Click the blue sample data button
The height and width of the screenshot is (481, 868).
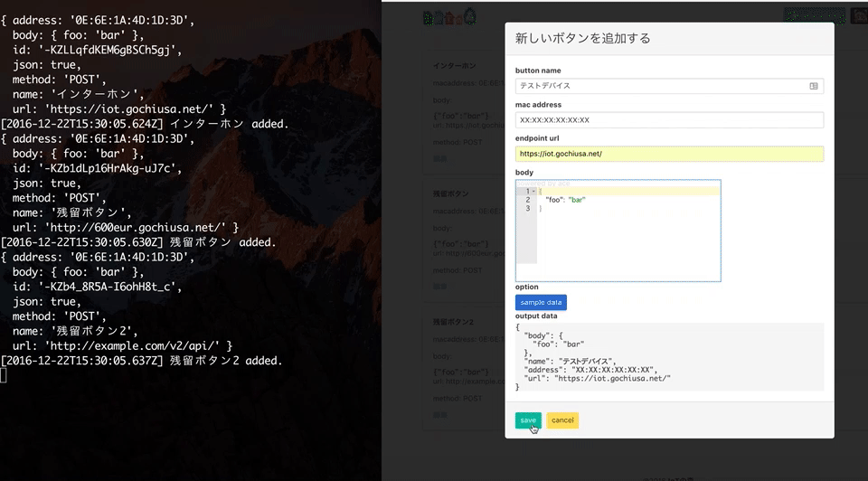coord(541,302)
